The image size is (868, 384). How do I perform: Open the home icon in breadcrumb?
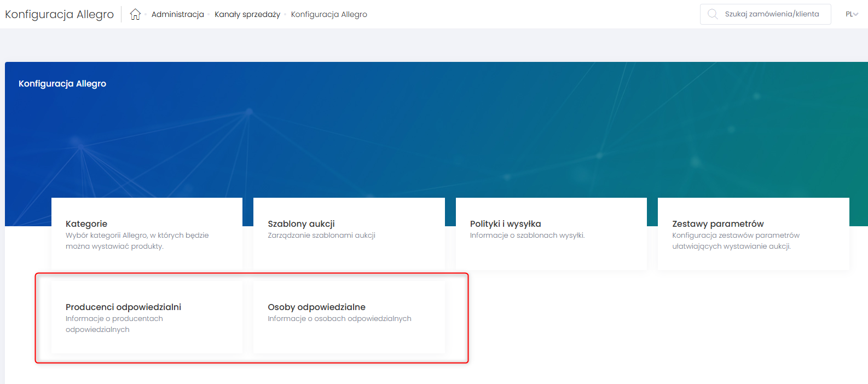click(135, 14)
